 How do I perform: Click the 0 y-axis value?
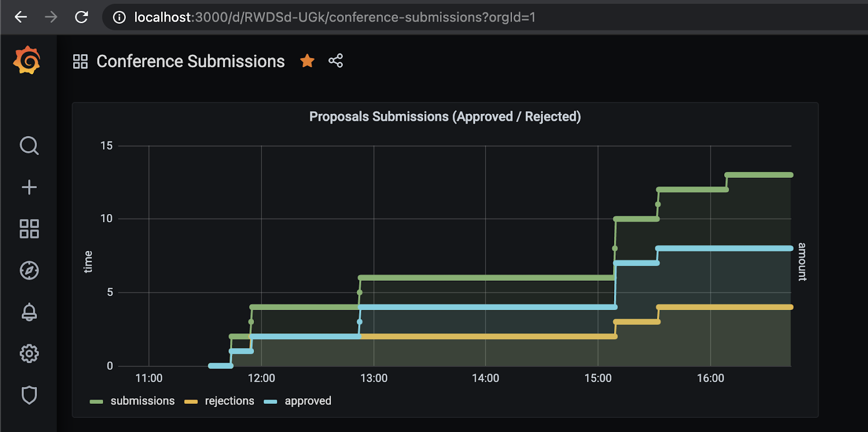pos(110,366)
